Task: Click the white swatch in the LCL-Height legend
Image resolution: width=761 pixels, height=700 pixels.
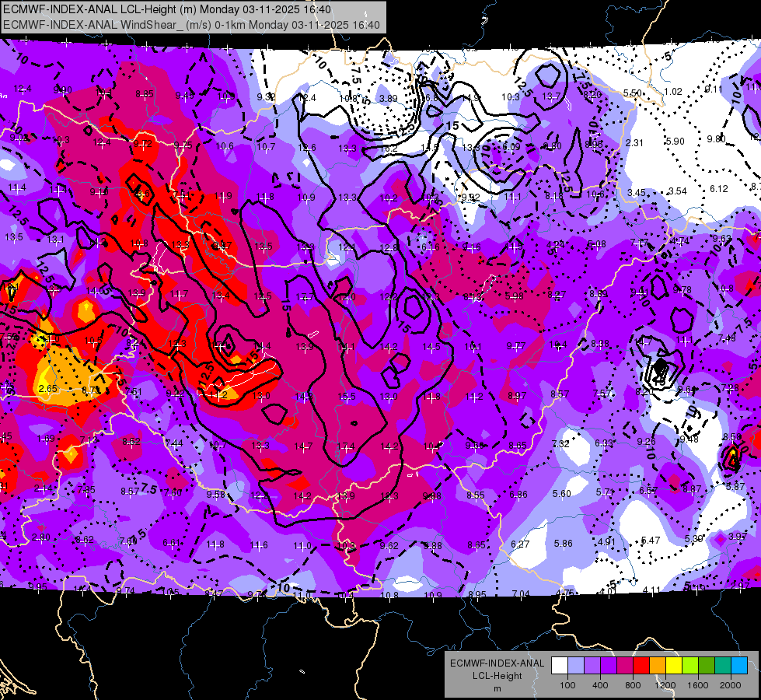Action: pyautogui.click(x=560, y=666)
